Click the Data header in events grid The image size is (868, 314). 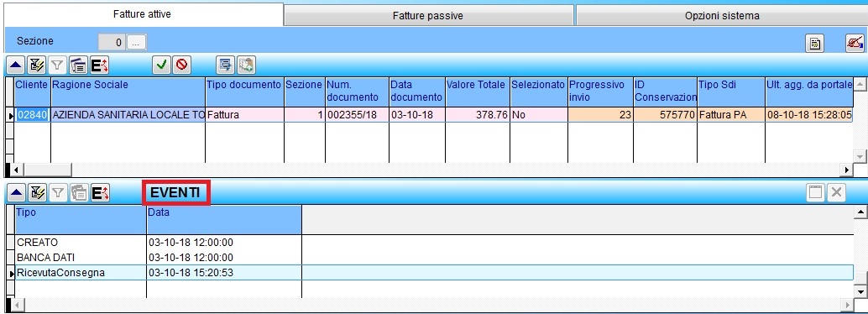coord(224,219)
